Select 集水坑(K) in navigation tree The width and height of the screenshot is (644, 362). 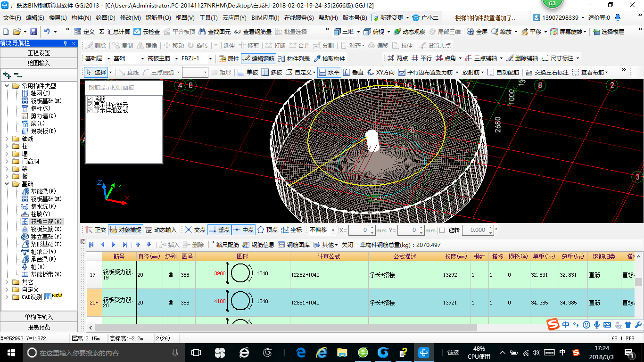tap(43, 206)
